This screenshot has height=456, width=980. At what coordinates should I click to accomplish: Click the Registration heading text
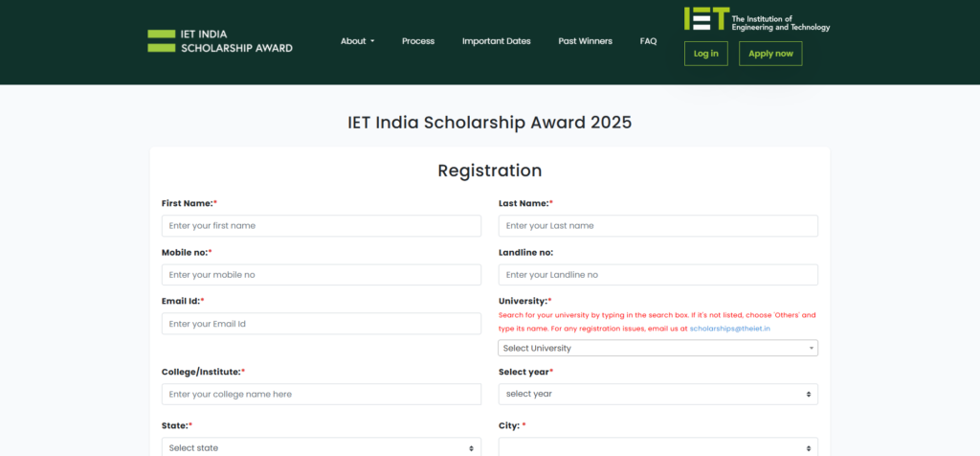pos(490,171)
